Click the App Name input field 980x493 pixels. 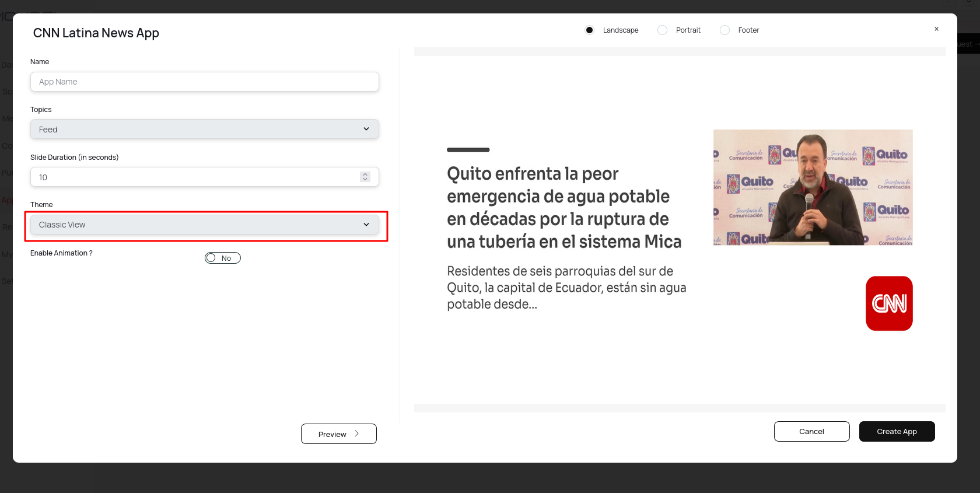(x=205, y=82)
